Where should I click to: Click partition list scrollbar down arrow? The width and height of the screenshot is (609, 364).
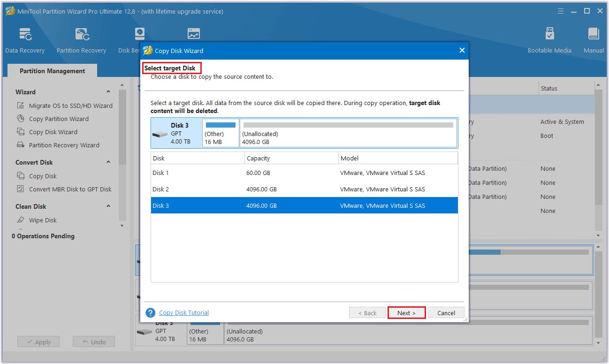(x=598, y=235)
